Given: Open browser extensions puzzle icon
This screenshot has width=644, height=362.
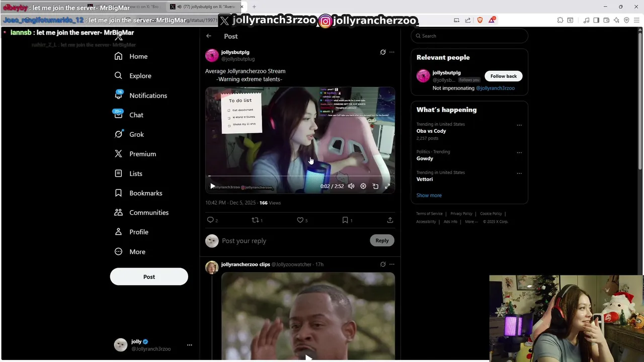Looking at the screenshot, I should click(x=560, y=20).
